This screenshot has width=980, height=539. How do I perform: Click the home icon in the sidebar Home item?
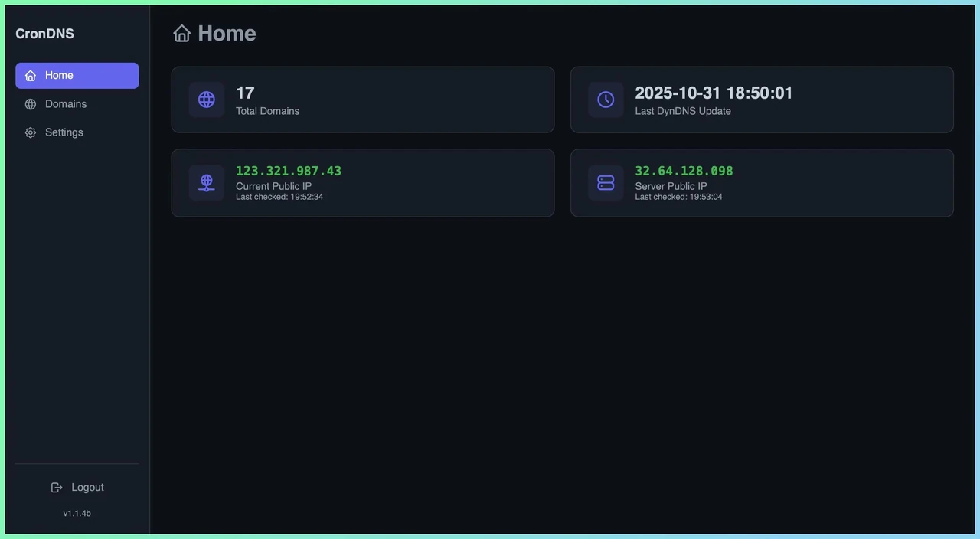pos(31,76)
